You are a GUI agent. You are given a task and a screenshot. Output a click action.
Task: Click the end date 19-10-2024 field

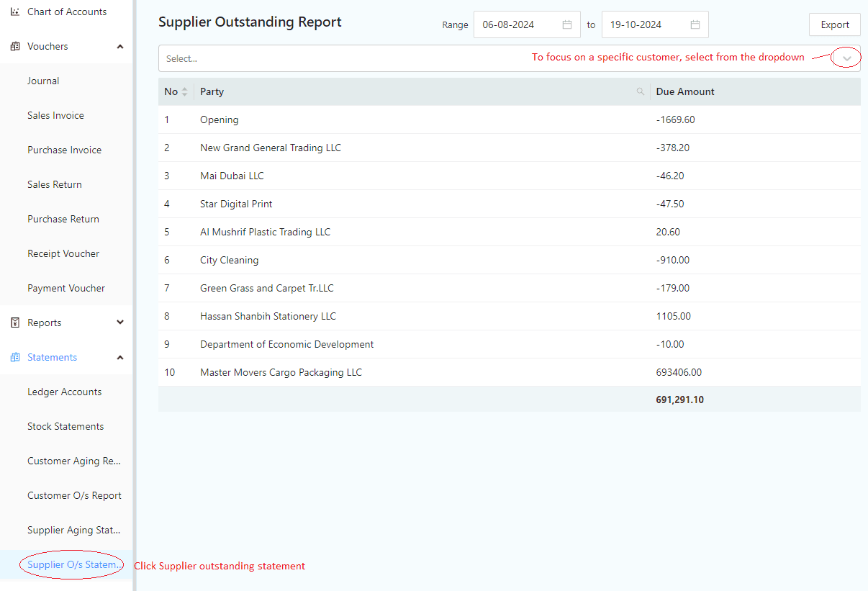(655, 24)
